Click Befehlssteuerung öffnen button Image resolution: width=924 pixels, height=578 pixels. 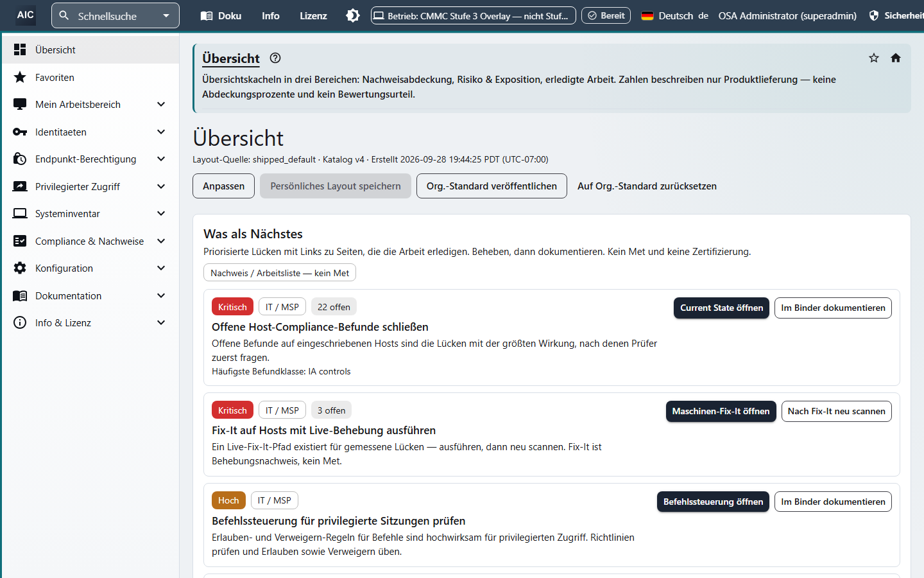point(713,502)
